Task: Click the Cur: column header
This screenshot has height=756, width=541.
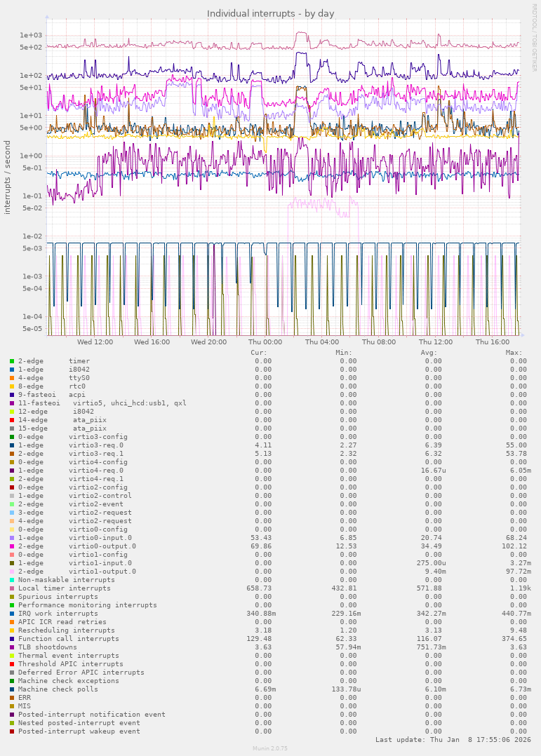Action: (259, 352)
